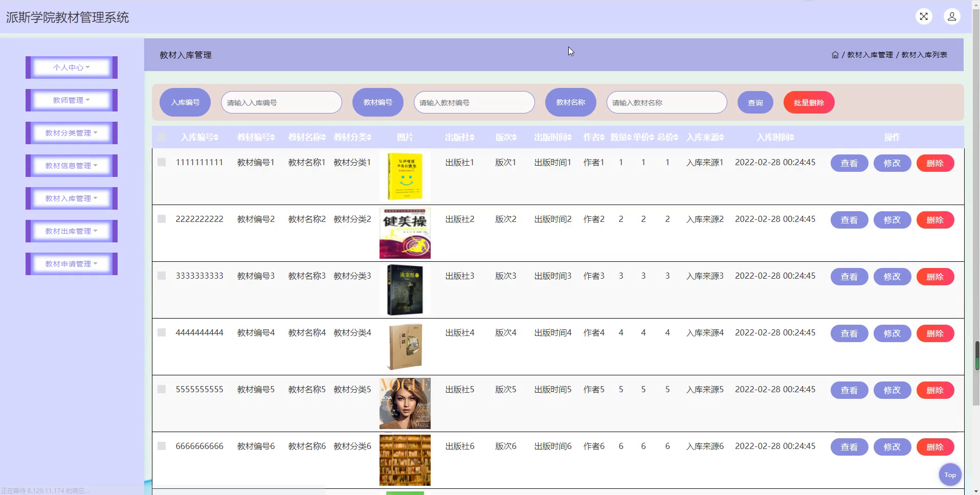Click 查看 for row 4444444444

[849, 333]
